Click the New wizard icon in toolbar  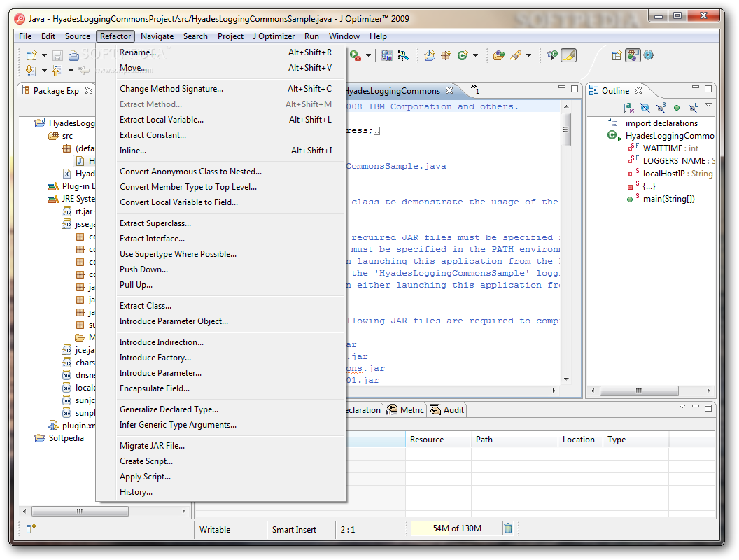tap(31, 55)
